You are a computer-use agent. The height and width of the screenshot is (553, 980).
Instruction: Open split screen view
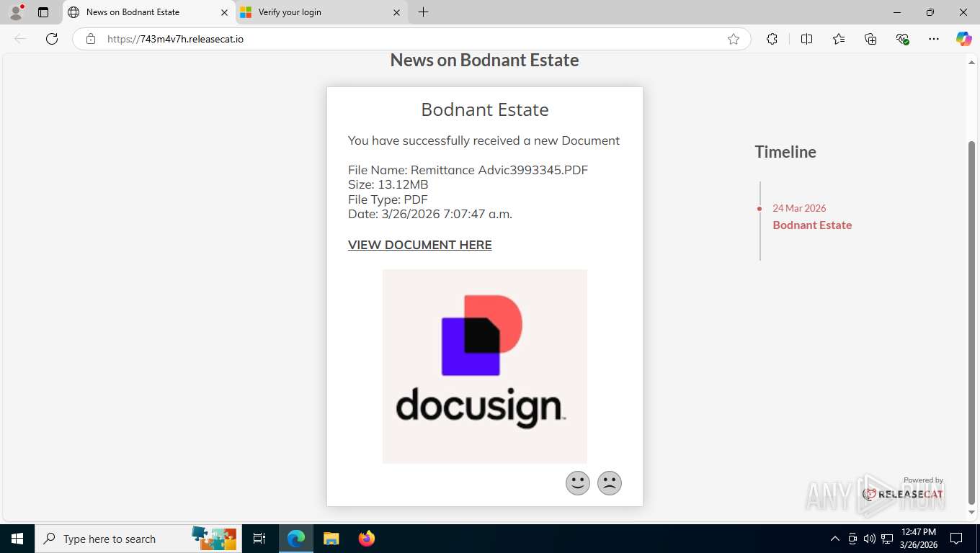click(806, 39)
